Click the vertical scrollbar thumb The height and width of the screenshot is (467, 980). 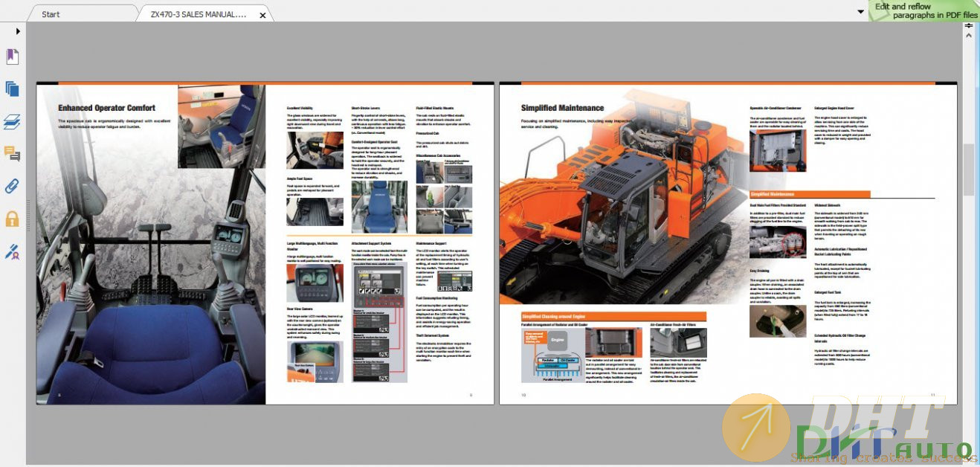pyautogui.click(x=969, y=170)
